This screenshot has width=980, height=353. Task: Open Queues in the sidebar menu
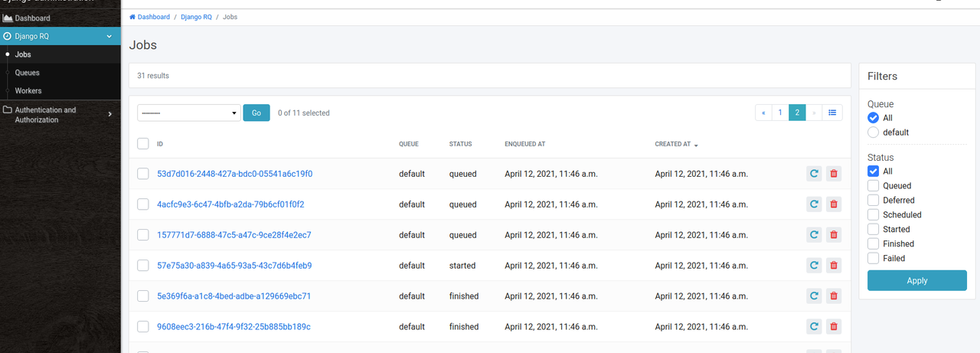[x=28, y=73]
